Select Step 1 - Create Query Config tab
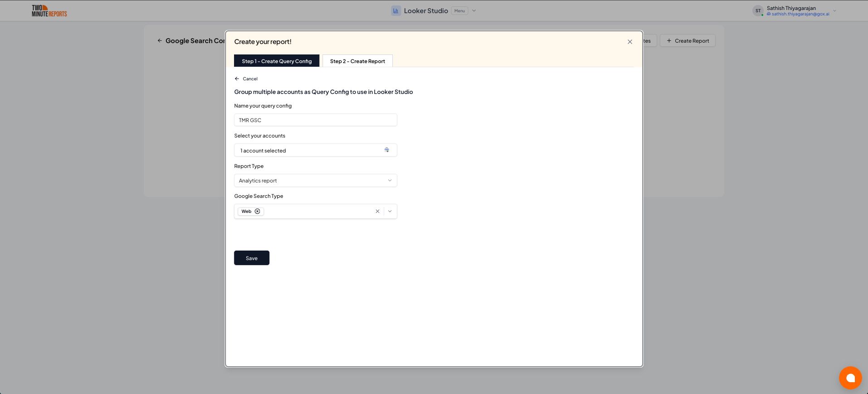The height and width of the screenshot is (394, 868). pyautogui.click(x=277, y=61)
